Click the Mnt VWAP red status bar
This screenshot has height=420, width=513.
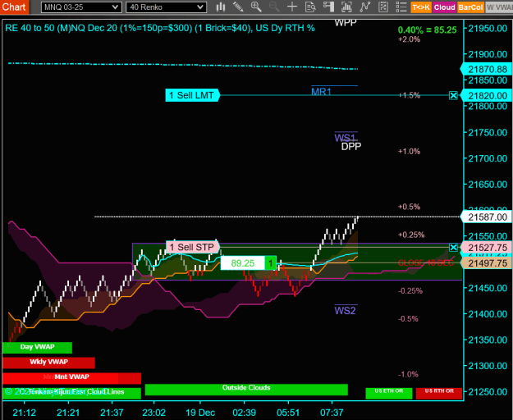71,377
